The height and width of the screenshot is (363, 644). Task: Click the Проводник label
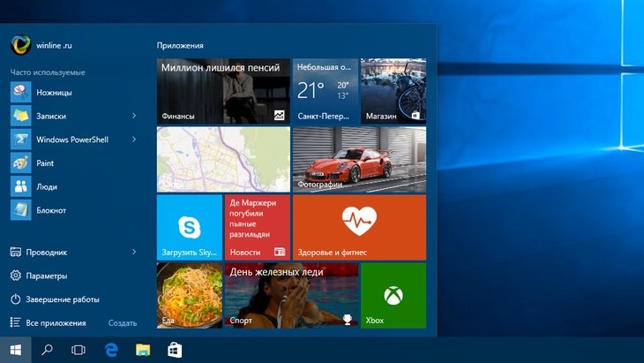[x=47, y=253]
